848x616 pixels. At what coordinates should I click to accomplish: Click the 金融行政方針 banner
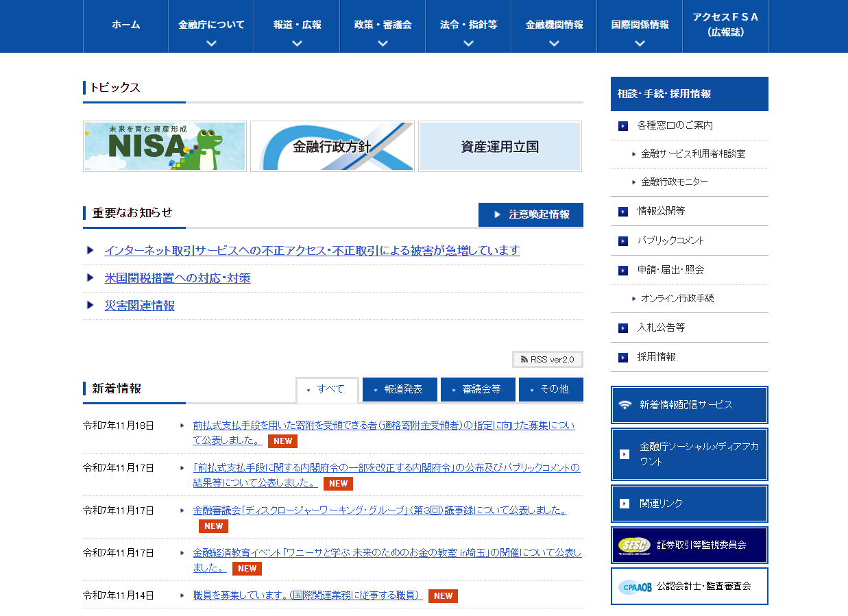point(332,146)
